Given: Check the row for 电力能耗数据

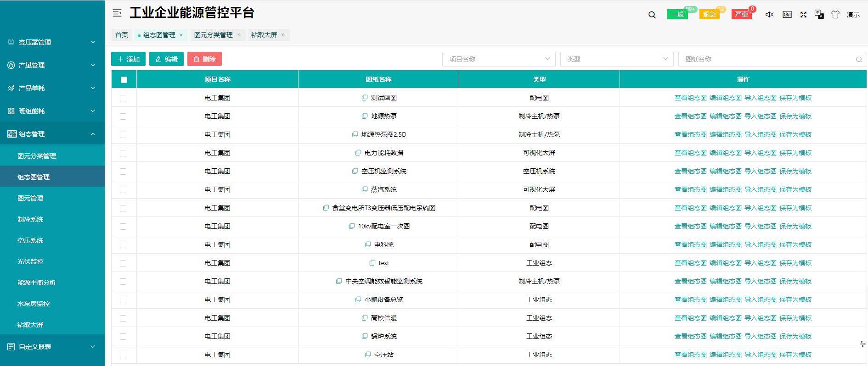Looking at the screenshot, I should 123,153.
